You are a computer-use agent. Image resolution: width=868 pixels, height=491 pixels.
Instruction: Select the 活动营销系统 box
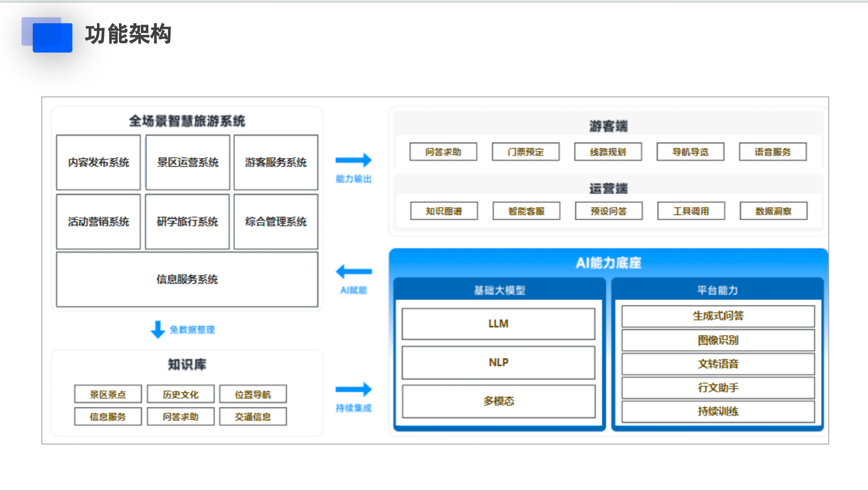click(x=98, y=221)
